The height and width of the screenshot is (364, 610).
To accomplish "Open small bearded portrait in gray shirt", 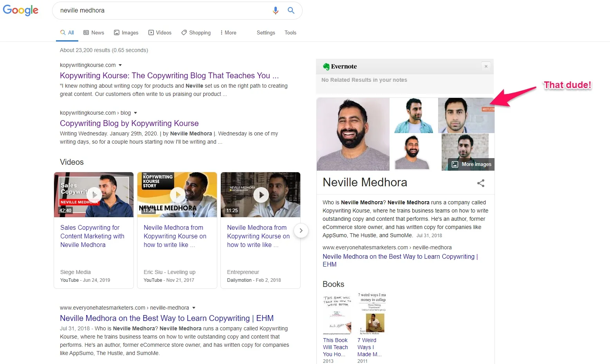I will [x=412, y=152].
